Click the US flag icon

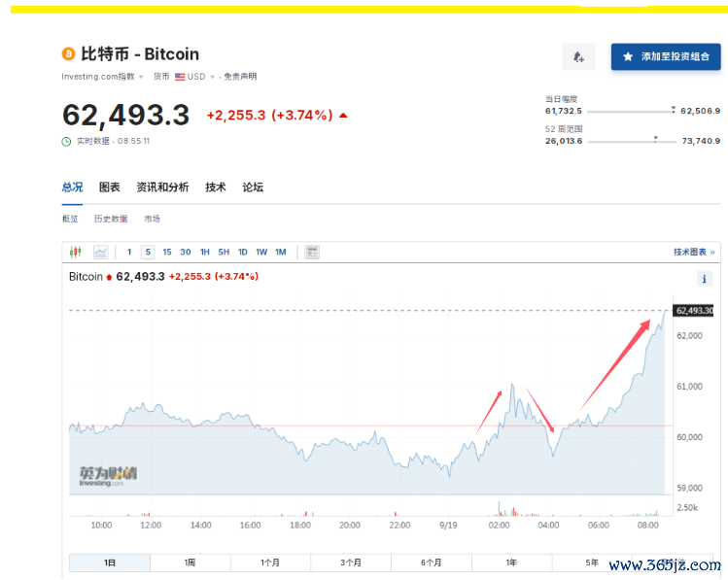180,77
